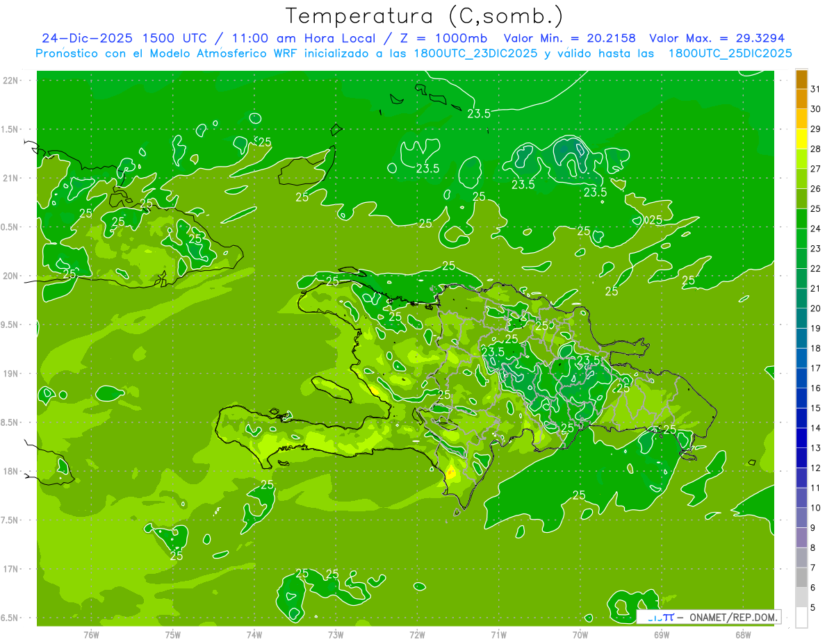The height and width of the screenshot is (644, 834).
Task: Click the latitude axis label '18N'
Action: 11,471
